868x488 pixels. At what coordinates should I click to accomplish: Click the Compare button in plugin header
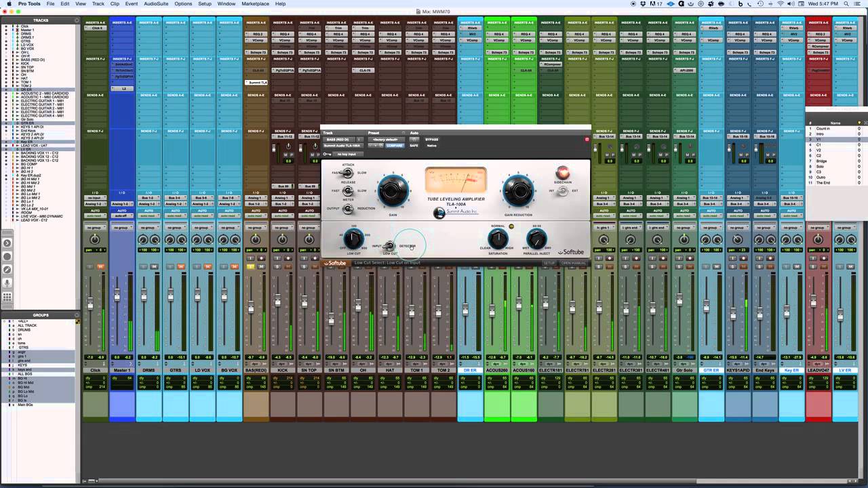point(395,146)
